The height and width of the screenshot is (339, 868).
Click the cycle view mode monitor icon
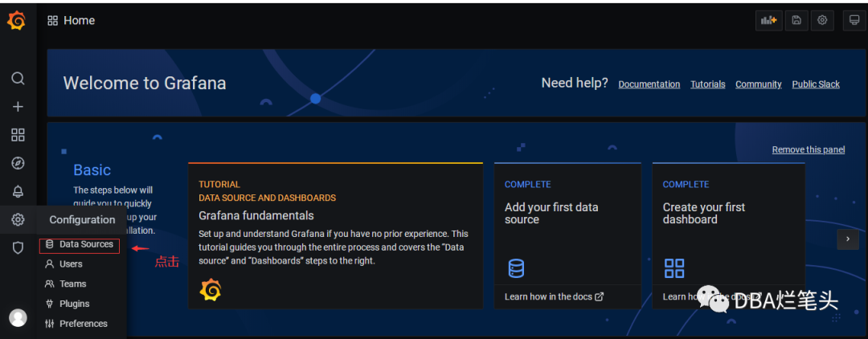point(854,20)
